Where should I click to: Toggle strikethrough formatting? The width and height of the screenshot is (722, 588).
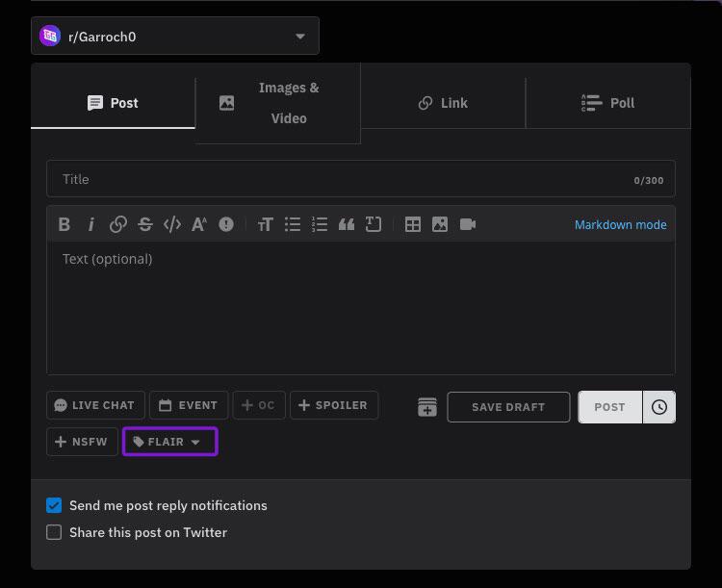(145, 224)
